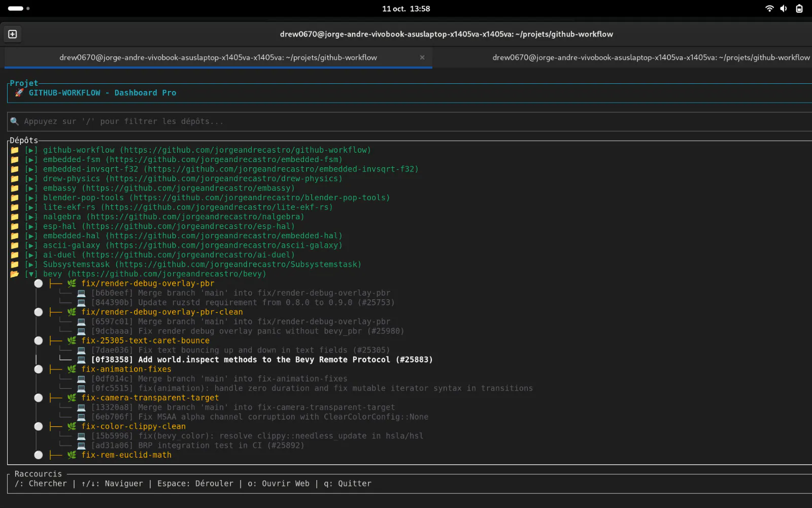Viewport: 812px width, 508px height.
Task: Expand the blender-pop-tools repository arrow
Action: (31, 198)
